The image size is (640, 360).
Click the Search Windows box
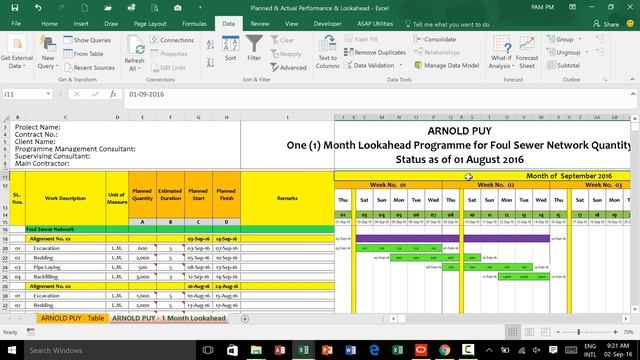pos(109,350)
